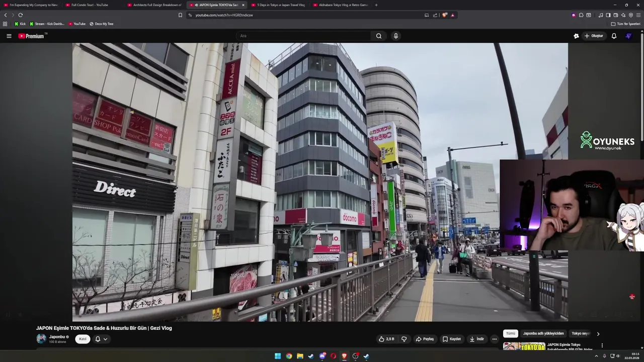
Task: Go back with the browser arrow
Action: [x=6, y=15]
